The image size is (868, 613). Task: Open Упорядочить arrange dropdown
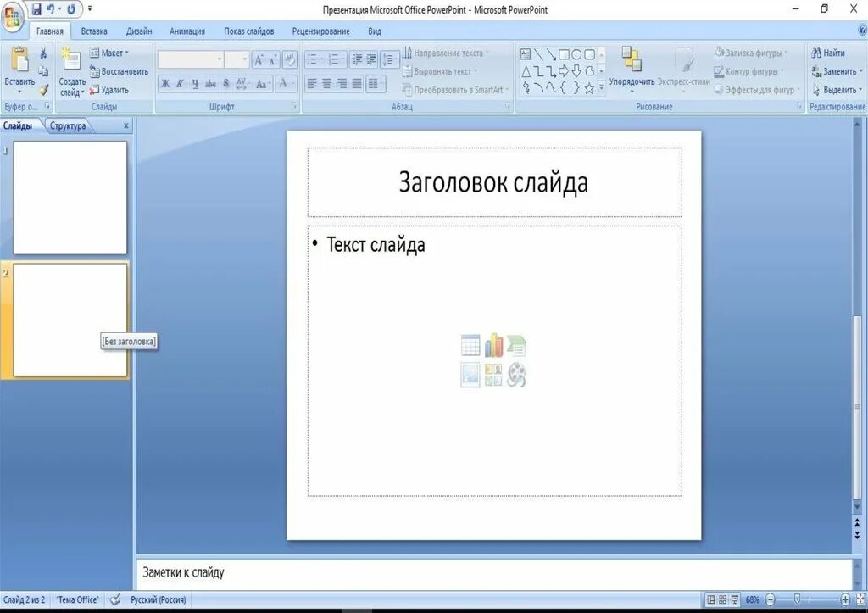click(632, 69)
